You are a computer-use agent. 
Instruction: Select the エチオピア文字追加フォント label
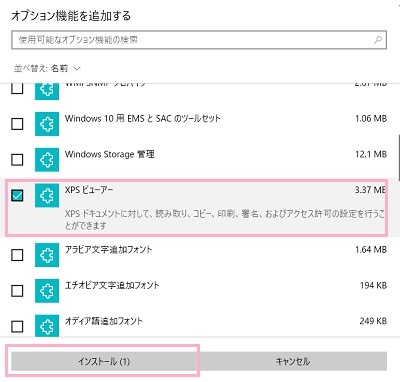click(x=112, y=285)
